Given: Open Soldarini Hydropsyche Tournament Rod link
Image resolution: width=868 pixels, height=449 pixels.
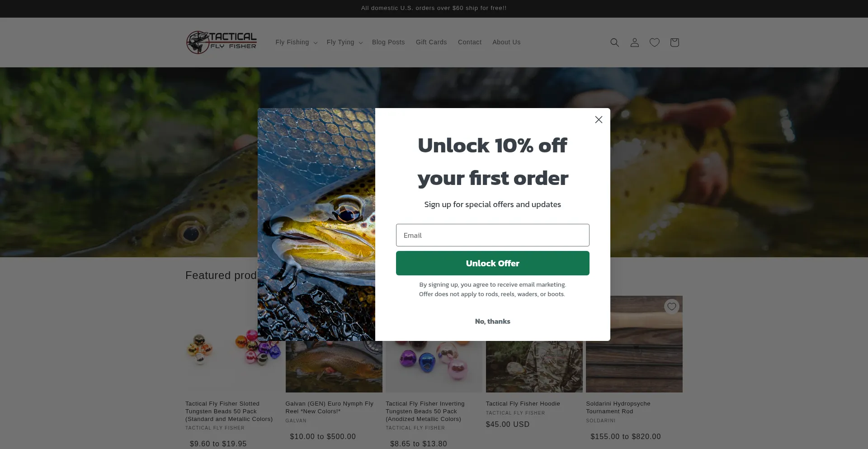Looking at the screenshot, I should click(618, 407).
